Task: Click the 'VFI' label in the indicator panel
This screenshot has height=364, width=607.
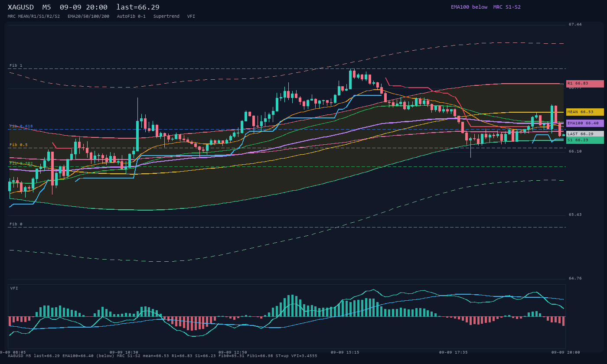Action: (x=14, y=288)
